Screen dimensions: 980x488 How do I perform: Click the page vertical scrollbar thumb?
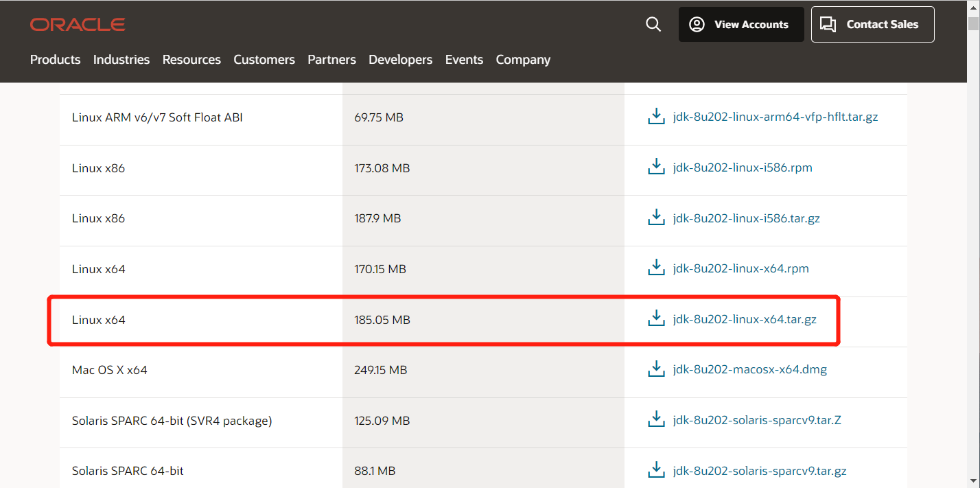click(x=973, y=23)
